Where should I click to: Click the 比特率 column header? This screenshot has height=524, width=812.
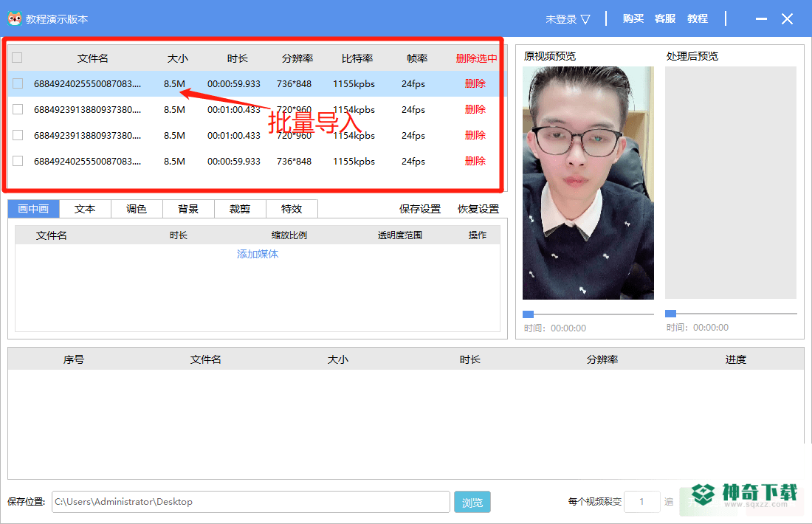[357, 58]
